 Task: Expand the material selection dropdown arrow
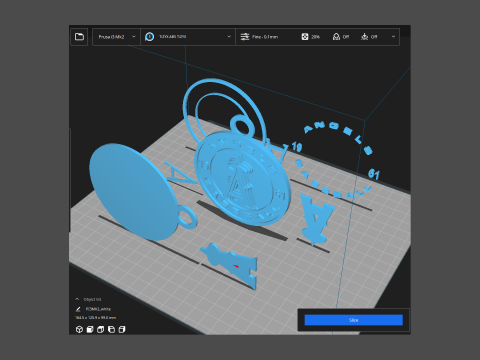[x=229, y=37]
